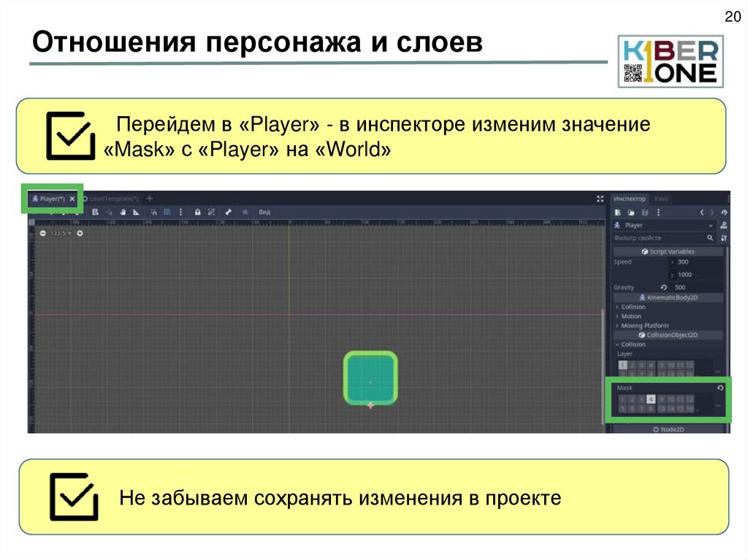This screenshot has width=748, height=560.
Task: Toggle highlighted Mask bit 4
Action: click(x=651, y=399)
